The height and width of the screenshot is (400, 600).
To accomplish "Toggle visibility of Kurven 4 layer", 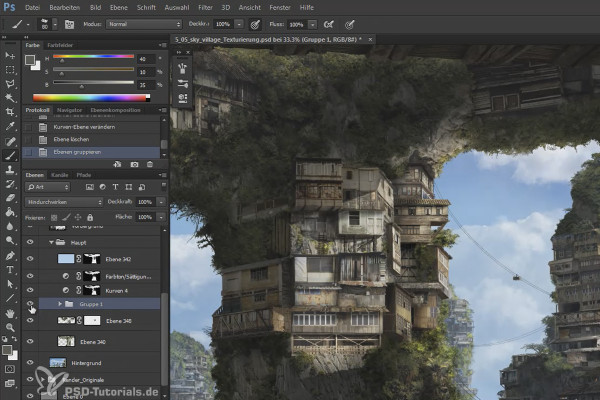I will [30, 290].
